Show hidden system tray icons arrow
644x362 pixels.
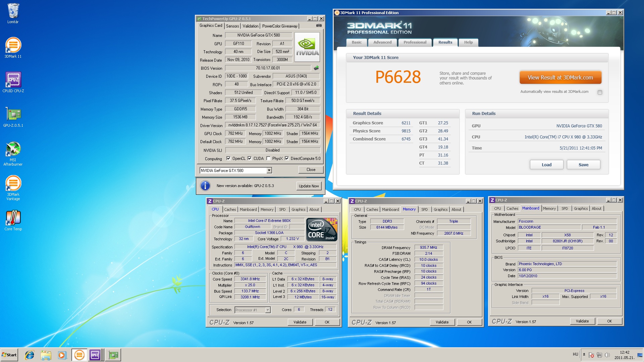coord(584,354)
